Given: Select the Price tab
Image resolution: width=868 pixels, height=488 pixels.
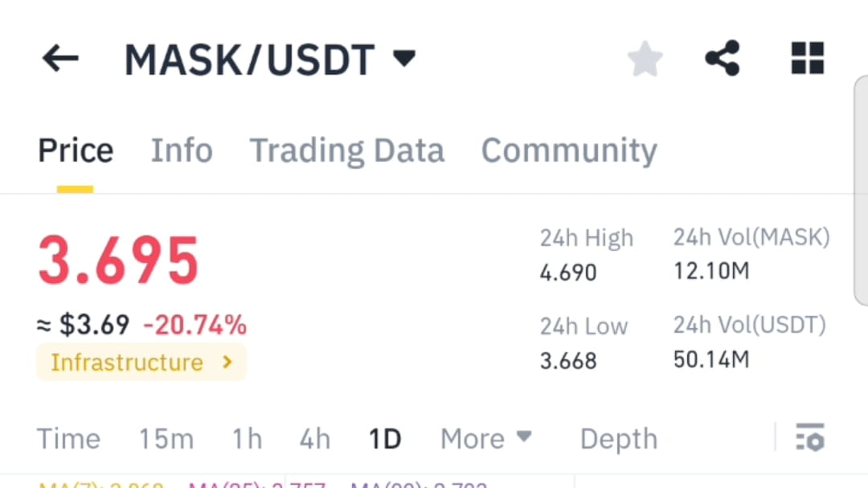Looking at the screenshot, I should pyautogui.click(x=75, y=150).
